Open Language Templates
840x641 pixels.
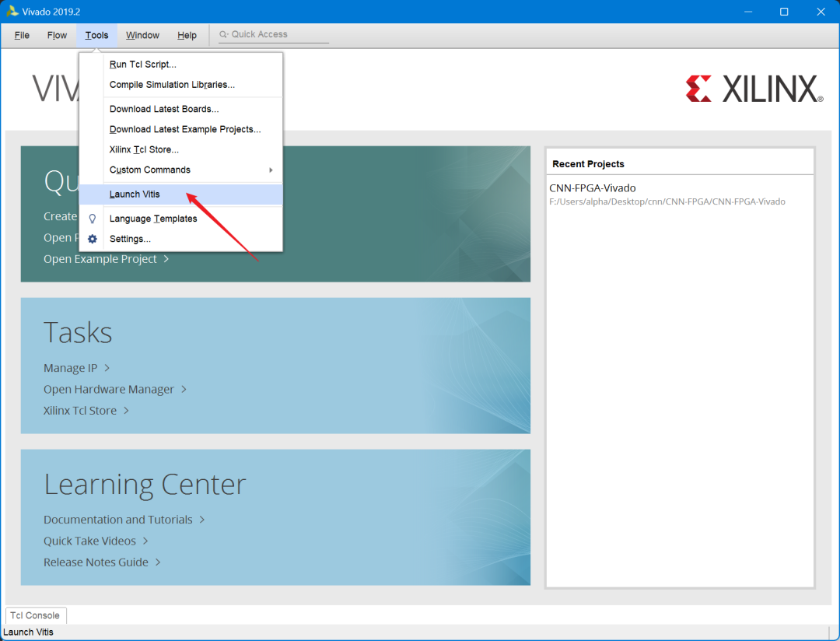coord(180,219)
